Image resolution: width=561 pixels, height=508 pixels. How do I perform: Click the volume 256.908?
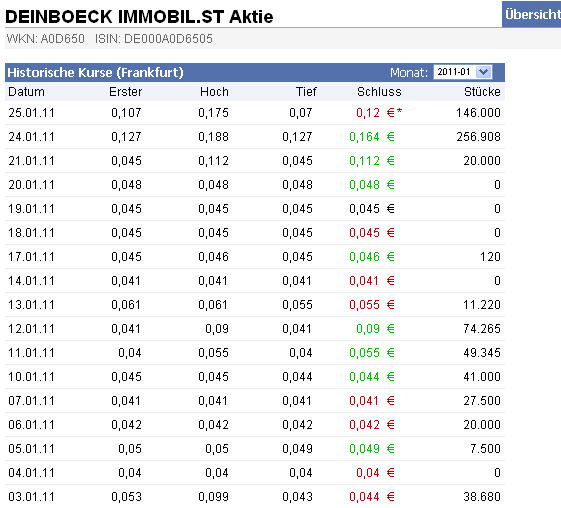coord(478,137)
